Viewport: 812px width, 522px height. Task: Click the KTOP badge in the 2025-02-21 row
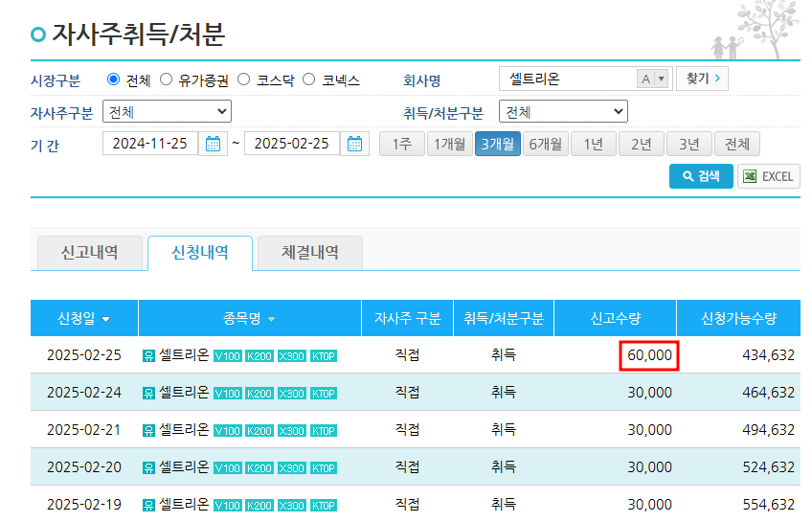(x=324, y=431)
